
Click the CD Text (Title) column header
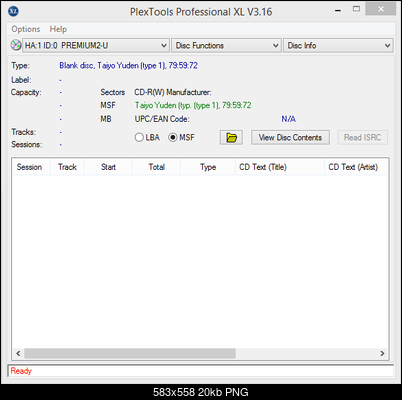[x=280, y=167]
